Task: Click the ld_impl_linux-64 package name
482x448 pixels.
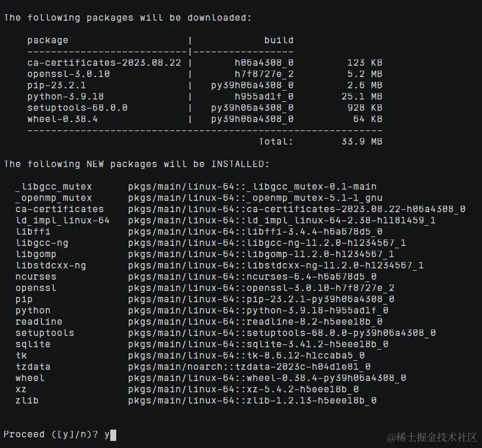Action: [x=63, y=220]
